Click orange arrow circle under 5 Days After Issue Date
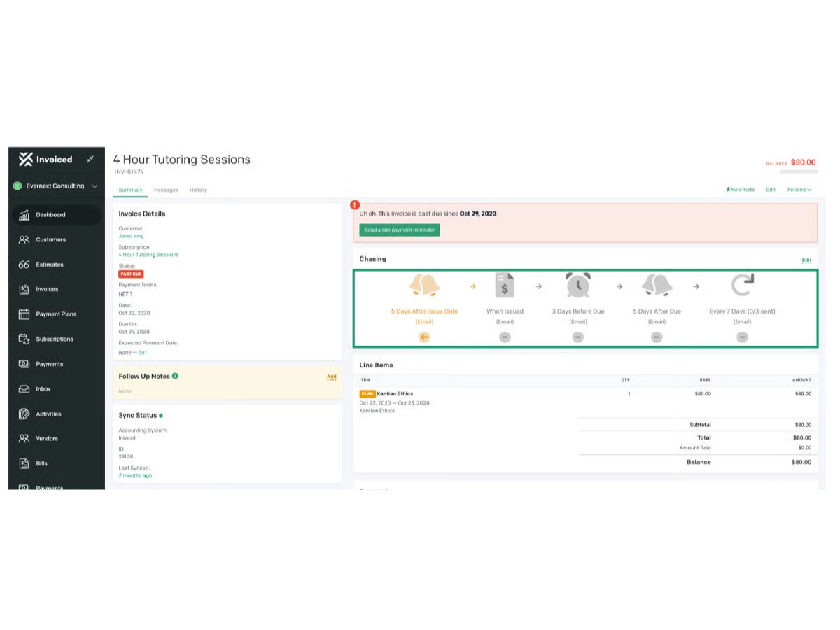This screenshot has width=840, height=630. pos(424,337)
